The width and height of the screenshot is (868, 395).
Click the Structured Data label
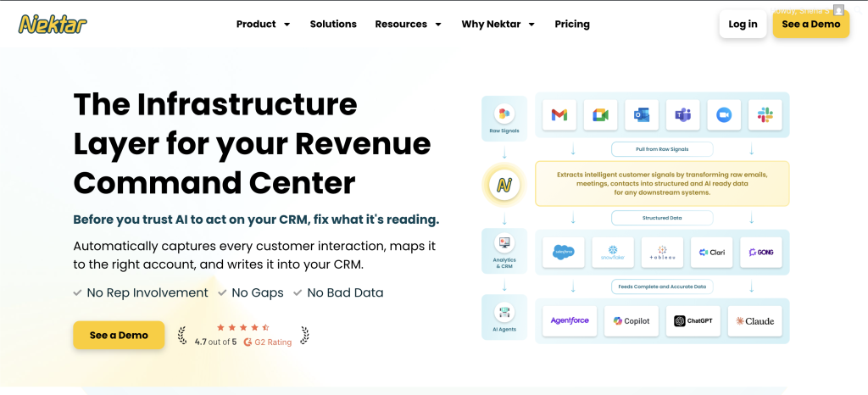click(x=662, y=218)
